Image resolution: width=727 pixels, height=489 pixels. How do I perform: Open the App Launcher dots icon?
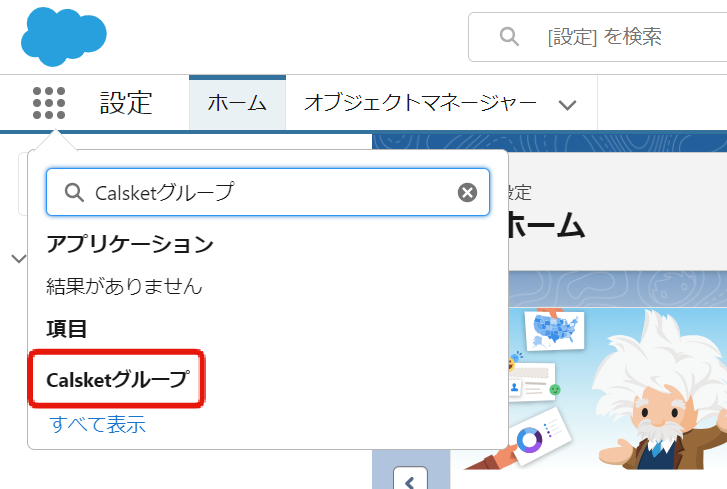pos(49,103)
